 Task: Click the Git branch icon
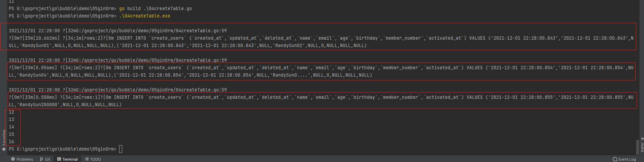(41, 159)
